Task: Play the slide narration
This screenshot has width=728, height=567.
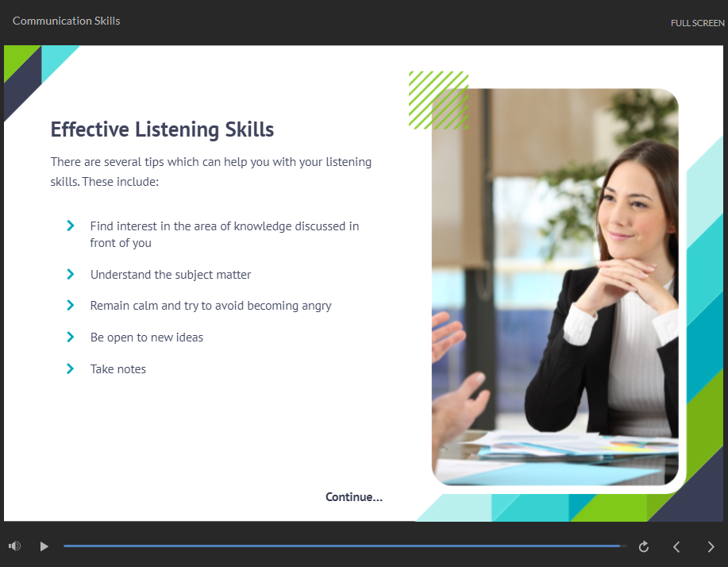Action: 44,546
